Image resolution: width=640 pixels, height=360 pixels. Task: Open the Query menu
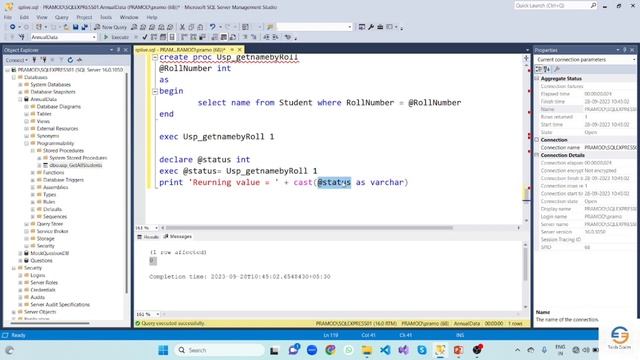coord(62,17)
